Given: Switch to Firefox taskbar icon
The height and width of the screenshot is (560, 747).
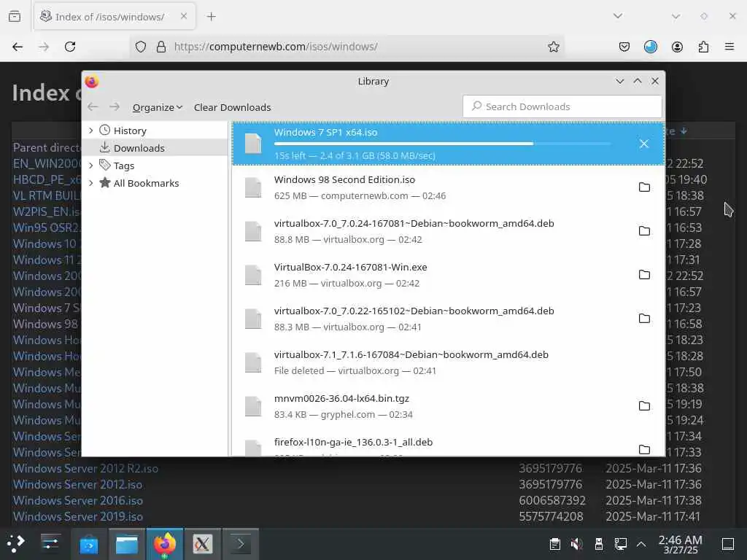Looking at the screenshot, I should click(x=165, y=544).
